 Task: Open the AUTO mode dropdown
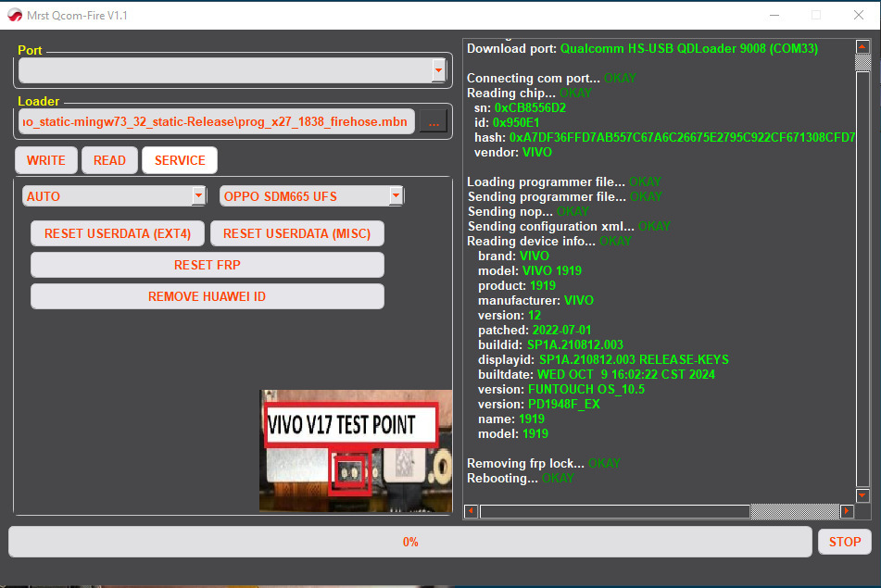click(114, 196)
